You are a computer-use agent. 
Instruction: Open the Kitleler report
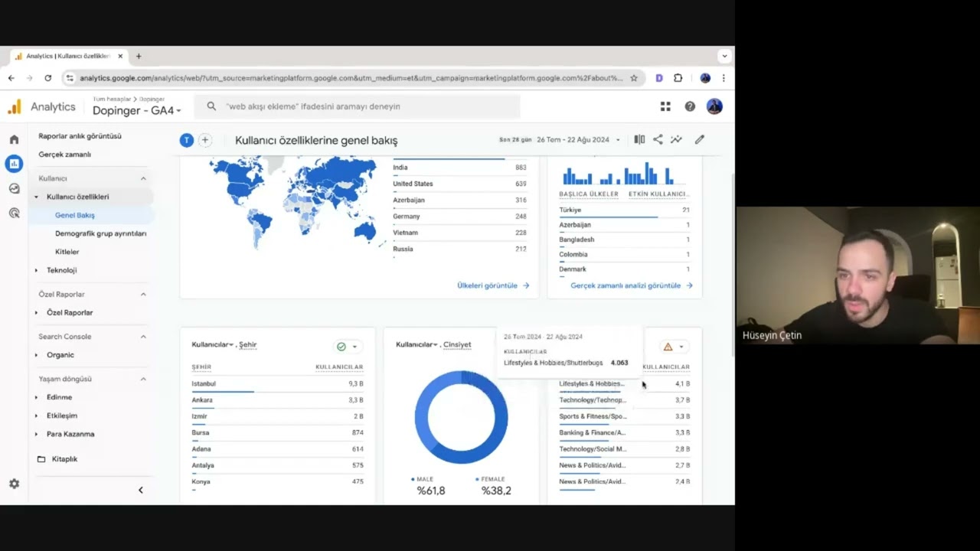point(67,252)
